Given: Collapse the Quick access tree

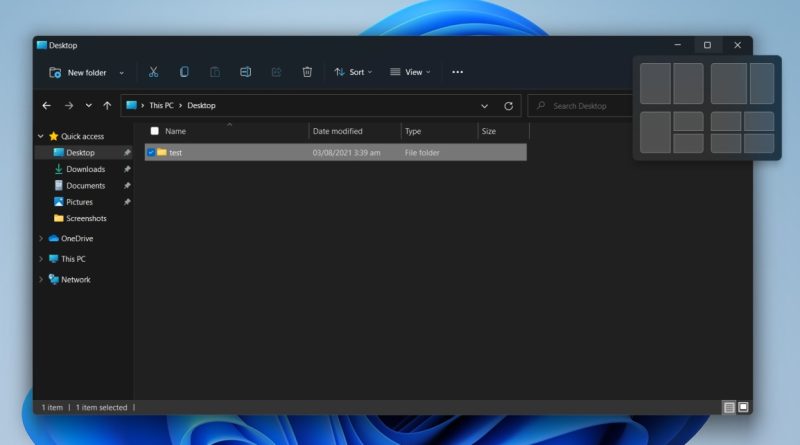Looking at the screenshot, I should 41,136.
